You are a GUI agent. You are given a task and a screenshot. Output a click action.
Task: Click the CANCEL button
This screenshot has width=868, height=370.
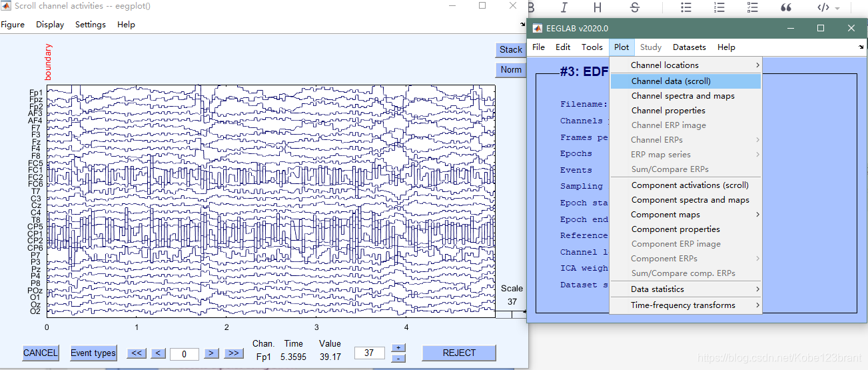point(41,353)
